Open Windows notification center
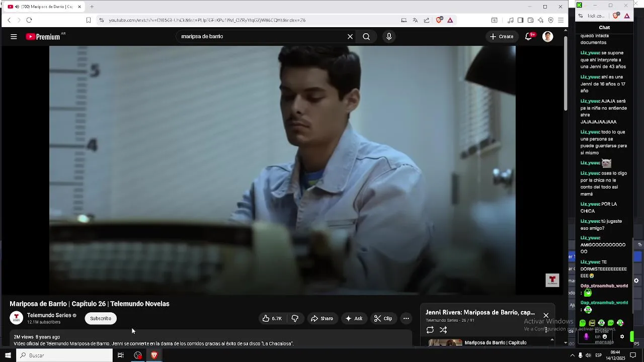 point(633,355)
